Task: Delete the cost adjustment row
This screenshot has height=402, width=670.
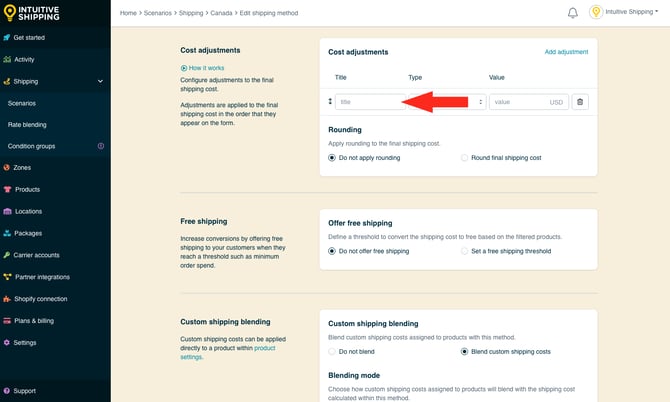Action: [x=580, y=102]
